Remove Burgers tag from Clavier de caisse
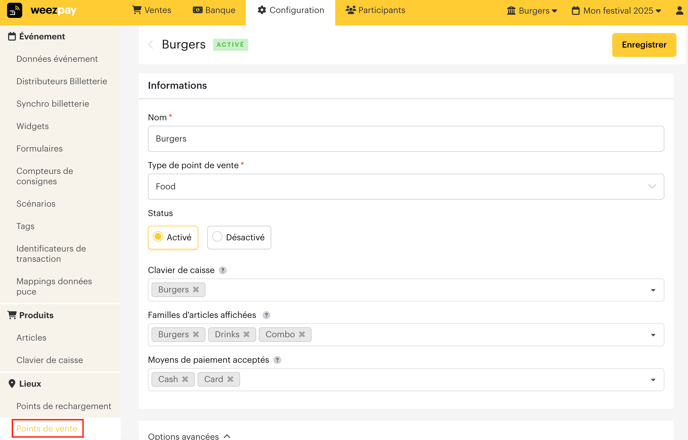 196,290
